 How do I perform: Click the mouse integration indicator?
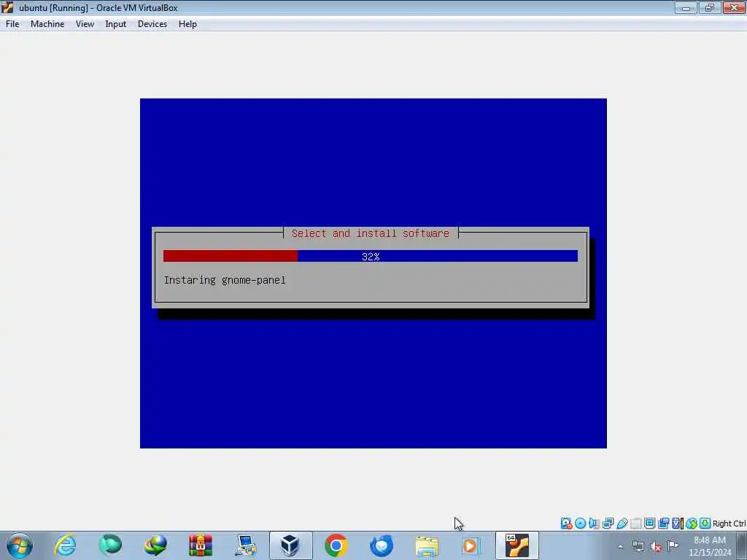tap(692, 524)
